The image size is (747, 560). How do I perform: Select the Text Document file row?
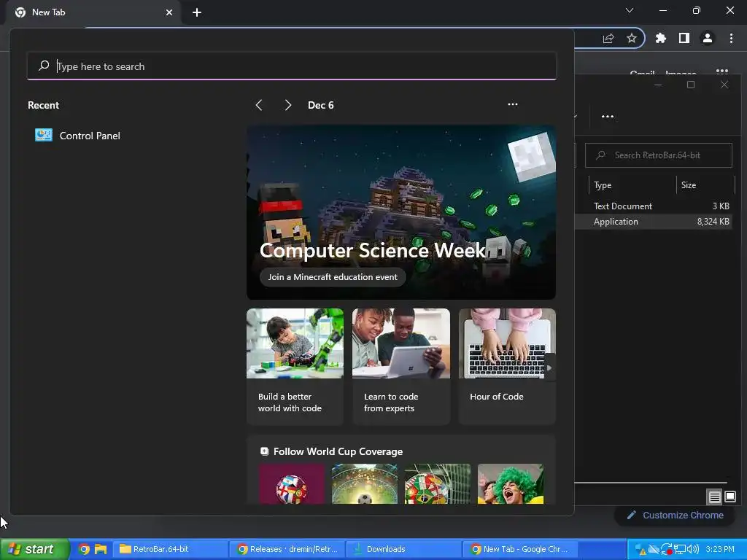coord(653,206)
